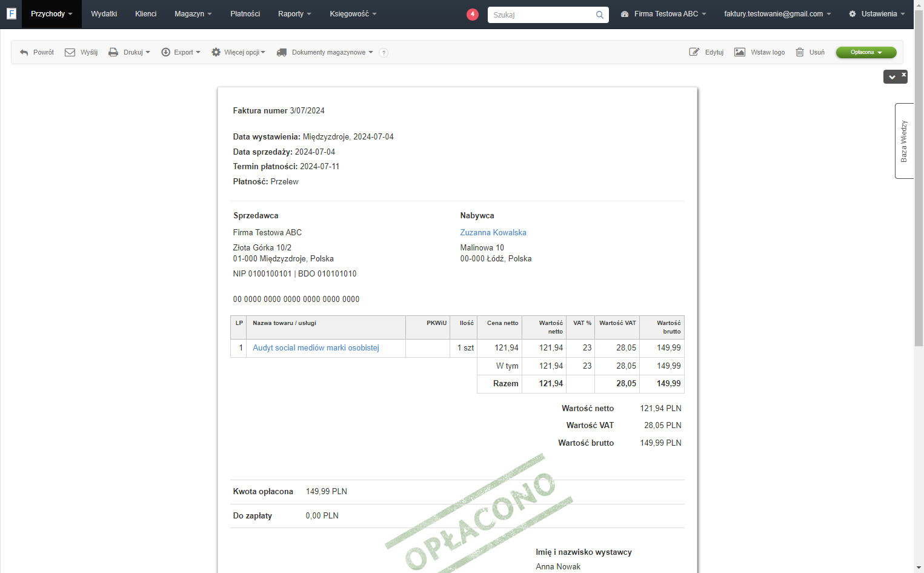
Task: Click the issuer name Anna Nowak
Action: pos(558,566)
